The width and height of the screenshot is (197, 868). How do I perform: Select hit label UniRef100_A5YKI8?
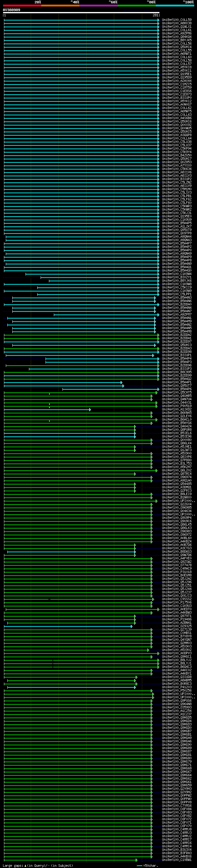click(x=177, y=67)
